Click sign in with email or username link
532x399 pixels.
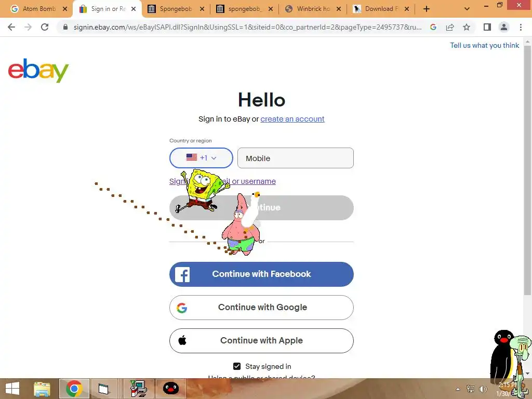pos(222,181)
